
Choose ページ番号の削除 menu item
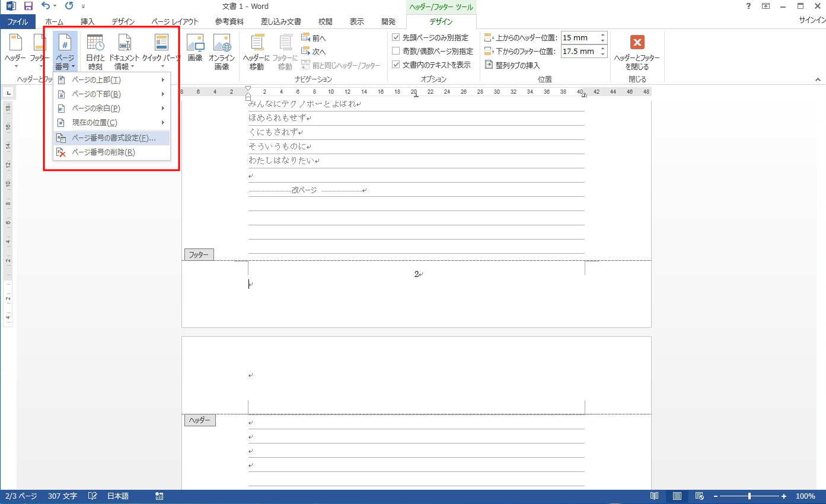(111, 152)
